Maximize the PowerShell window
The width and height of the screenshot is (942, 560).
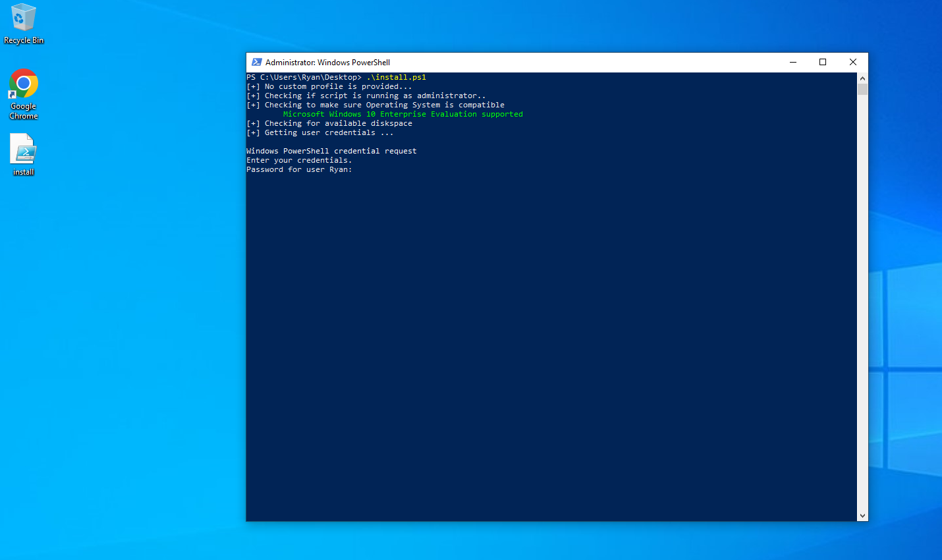pyautogui.click(x=822, y=61)
